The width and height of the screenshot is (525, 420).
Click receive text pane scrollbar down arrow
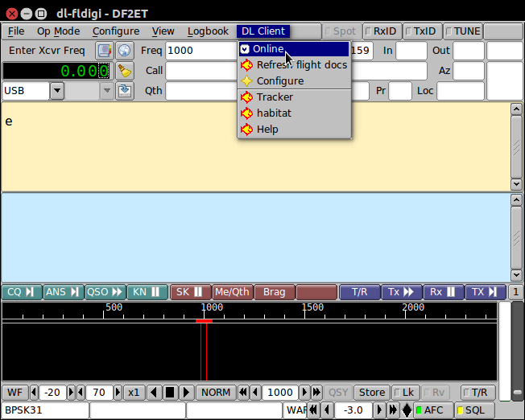point(516,184)
